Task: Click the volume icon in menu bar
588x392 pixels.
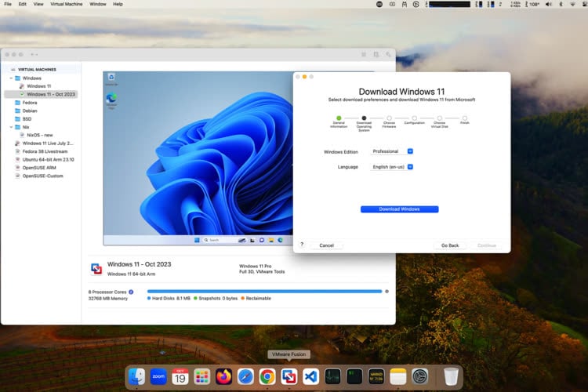Action: click(x=549, y=4)
